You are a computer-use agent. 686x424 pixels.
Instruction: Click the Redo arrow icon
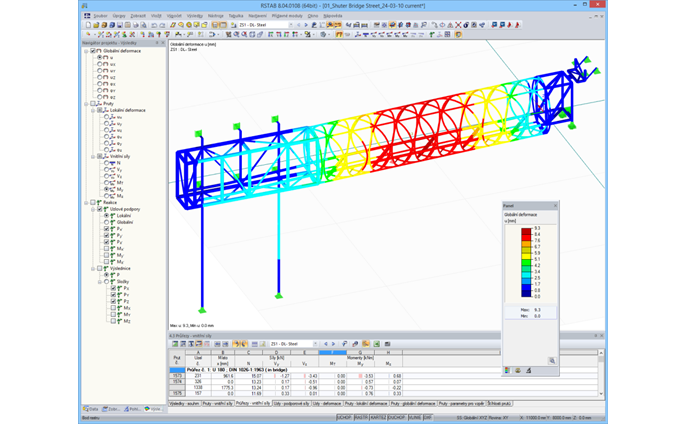click(162, 25)
